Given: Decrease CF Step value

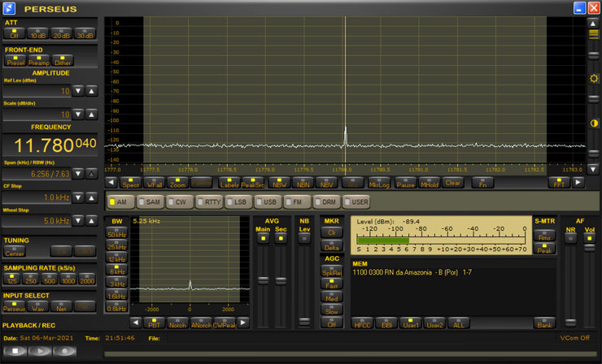Looking at the screenshot, I should click(x=78, y=197).
